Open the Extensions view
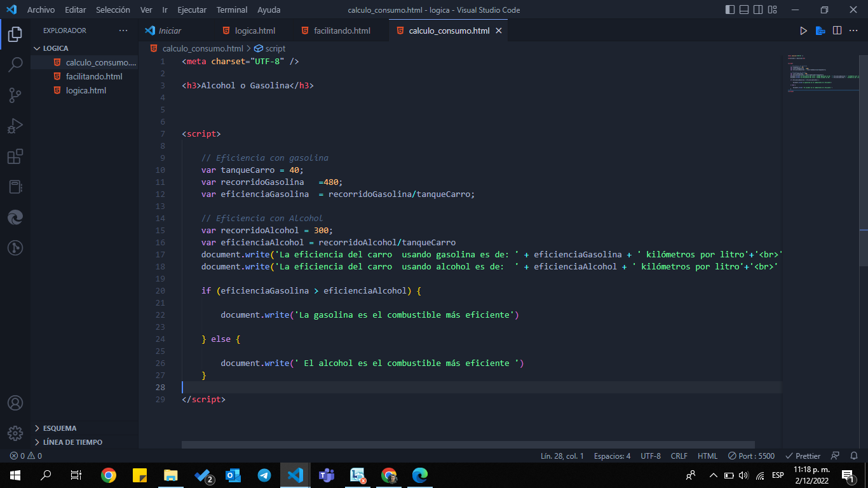The image size is (868, 488). tap(15, 156)
